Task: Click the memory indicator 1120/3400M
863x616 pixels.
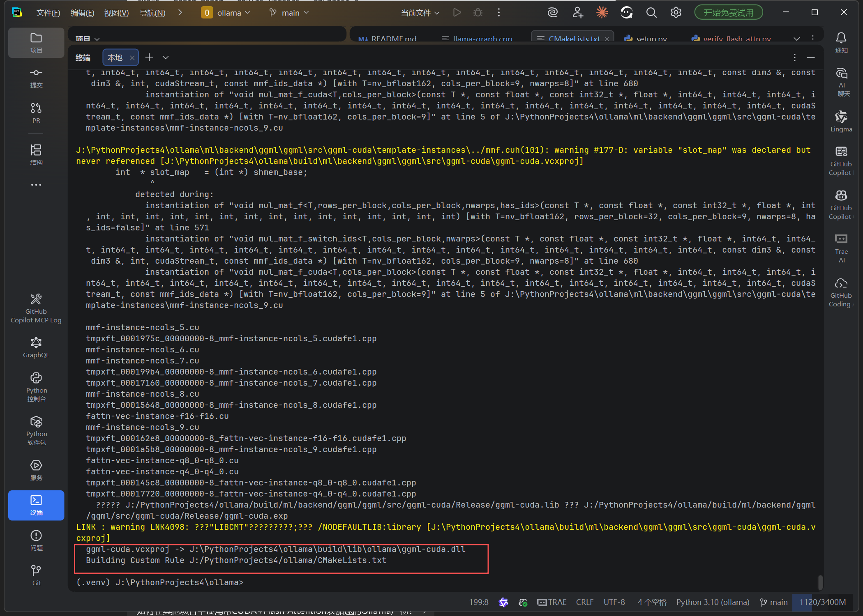Action: [822, 602]
